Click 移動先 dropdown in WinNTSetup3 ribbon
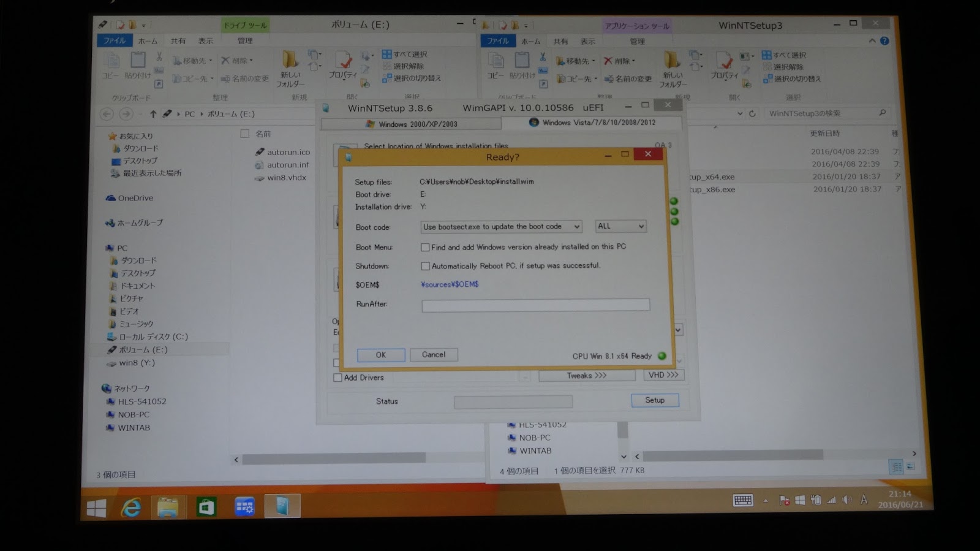 [576, 61]
